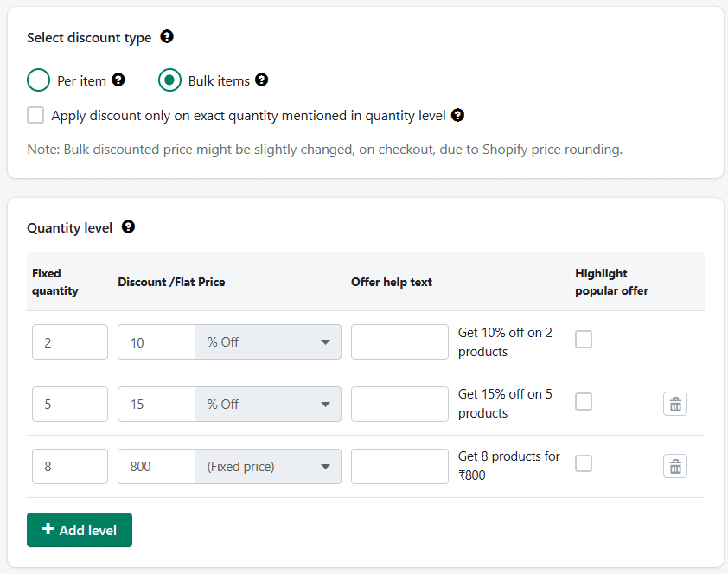Click offer help text field in first row
Image resolution: width=728 pixels, height=574 pixels.
[399, 342]
